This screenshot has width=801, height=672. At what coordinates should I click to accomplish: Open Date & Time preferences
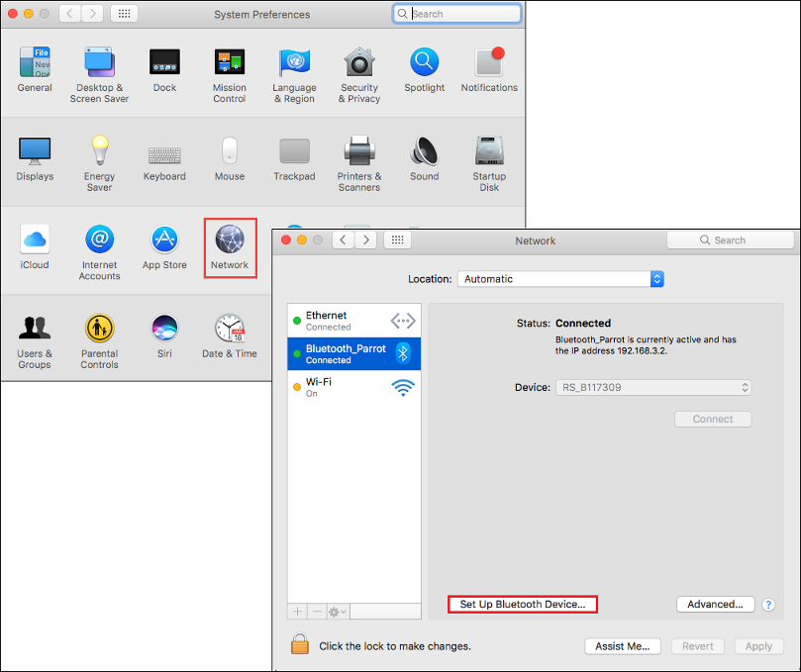(x=230, y=329)
